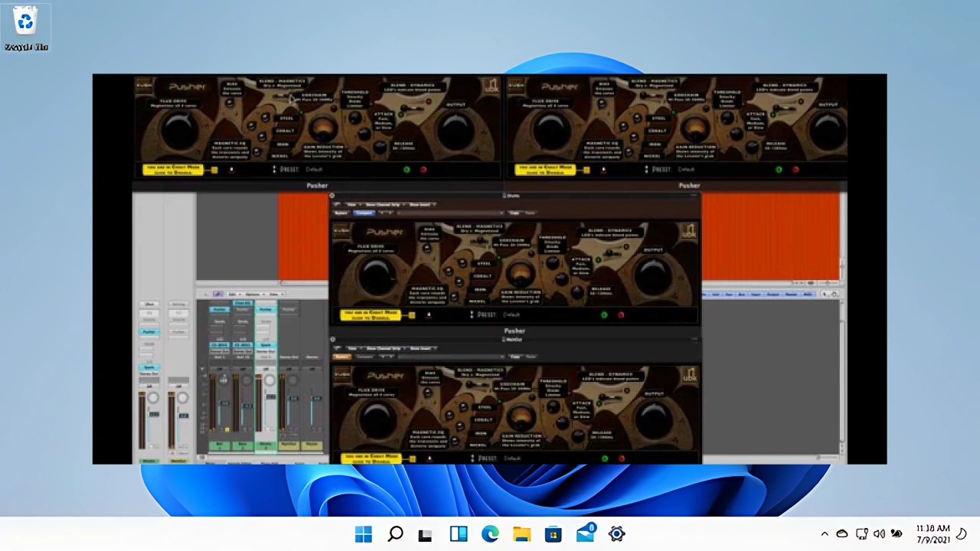Open Show Insert dropdown in Drums window
This screenshot has width=980, height=551.
pos(422,204)
